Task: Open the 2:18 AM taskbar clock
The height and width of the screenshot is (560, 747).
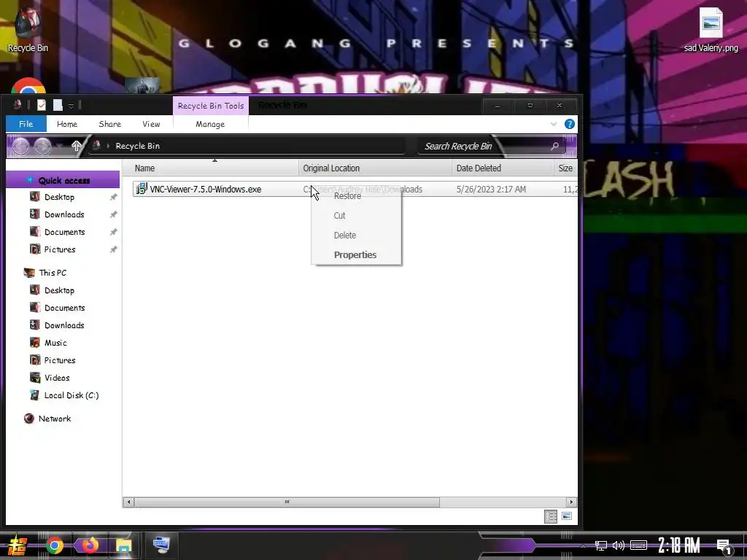Action: pyautogui.click(x=679, y=545)
